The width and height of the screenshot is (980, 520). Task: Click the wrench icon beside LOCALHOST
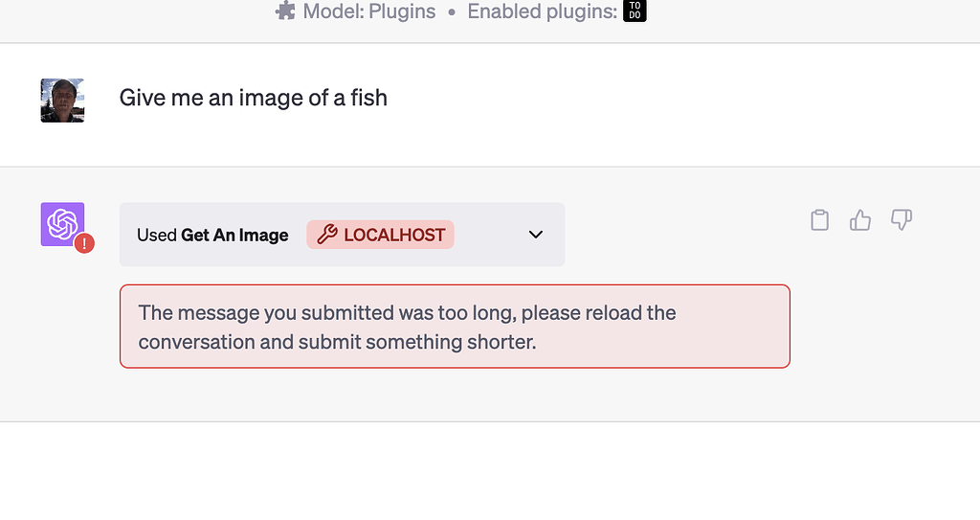[x=327, y=235]
